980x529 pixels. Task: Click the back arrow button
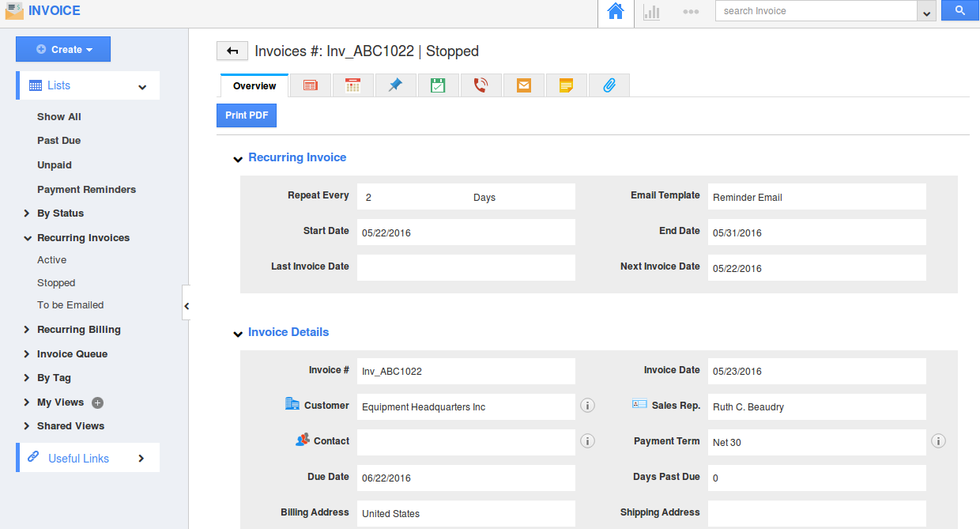click(232, 51)
